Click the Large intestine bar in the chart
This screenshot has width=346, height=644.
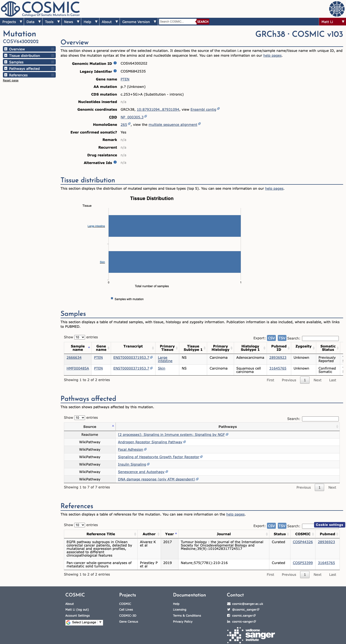click(175, 226)
